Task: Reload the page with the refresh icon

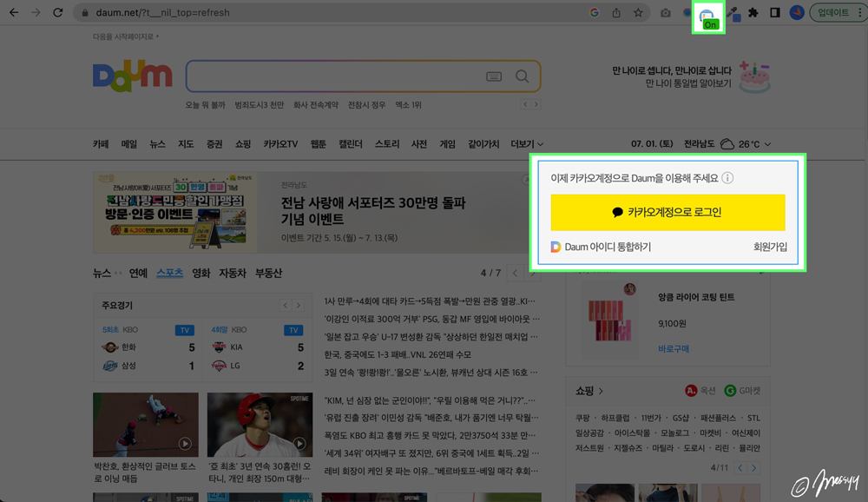Action: point(57,12)
